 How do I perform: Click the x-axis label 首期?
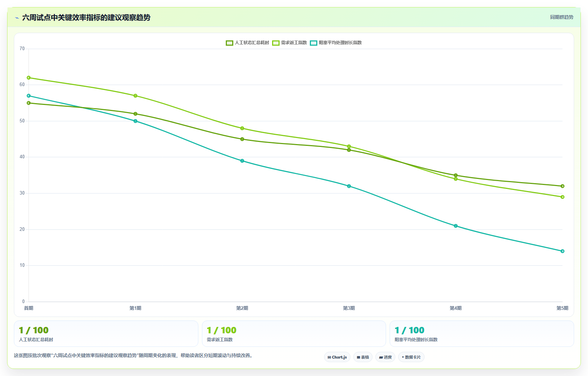tap(28, 308)
